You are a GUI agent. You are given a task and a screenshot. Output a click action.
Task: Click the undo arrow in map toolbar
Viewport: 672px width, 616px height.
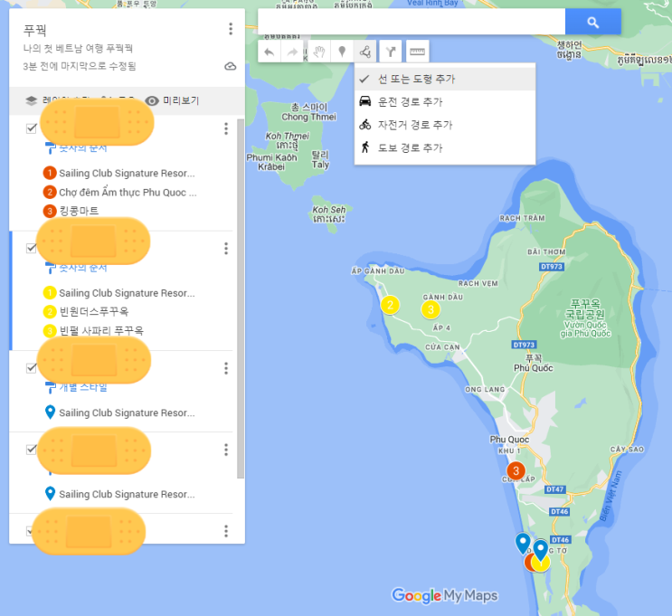[x=270, y=52]
